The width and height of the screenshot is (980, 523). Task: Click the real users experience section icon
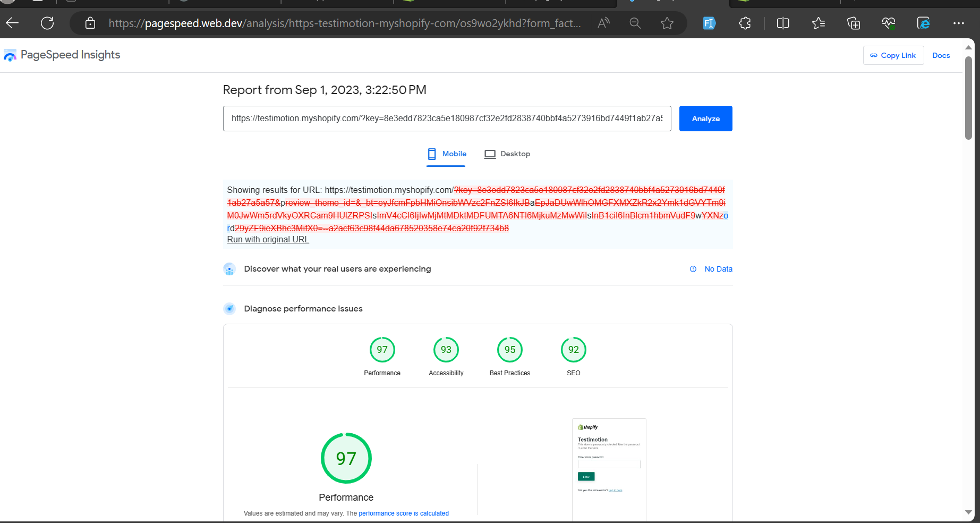pos(229,269)
